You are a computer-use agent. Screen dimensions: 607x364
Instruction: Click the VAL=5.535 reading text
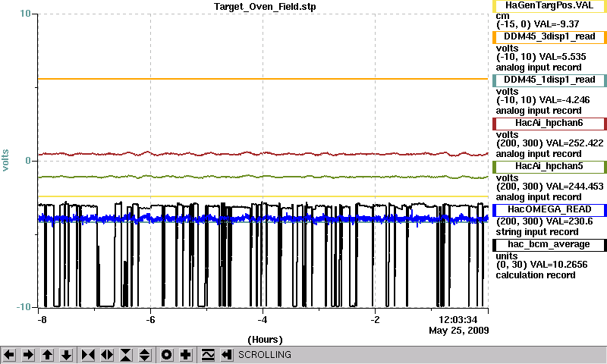tap(562, 57)
